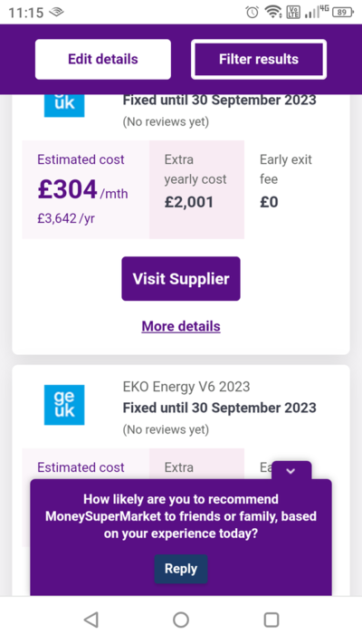Image resolution: width=362 pixels, height=644 pixels.
Task: Tap the GE UK logo beside EKO Energy
Action: (64, 405)
